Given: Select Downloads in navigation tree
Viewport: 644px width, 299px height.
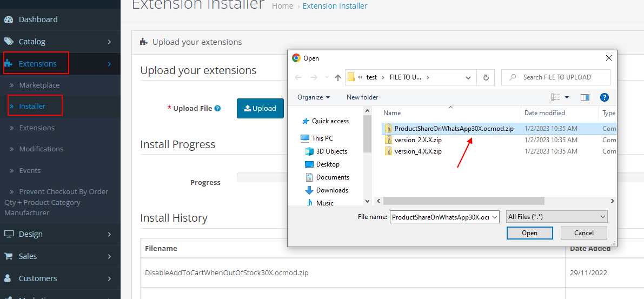Looking at the screenshot, I should [x=331, y=190].
